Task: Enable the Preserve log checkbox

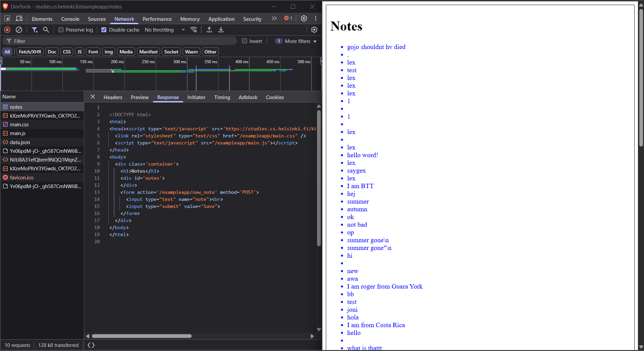Action: 61,30
